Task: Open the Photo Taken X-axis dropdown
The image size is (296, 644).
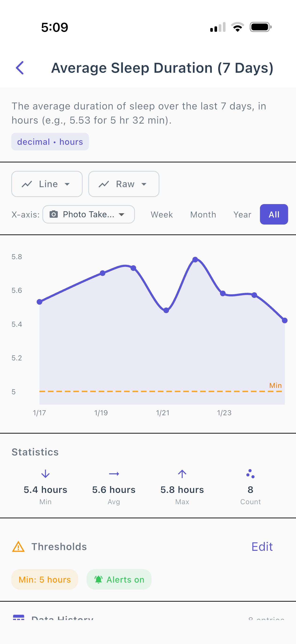Action: tap(89, 214)
